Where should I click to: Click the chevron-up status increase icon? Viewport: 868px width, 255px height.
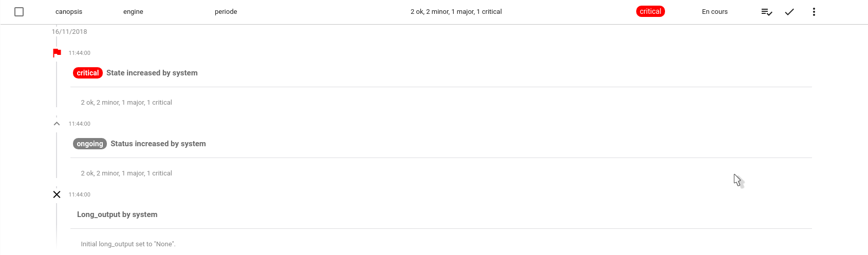point(57,124)
